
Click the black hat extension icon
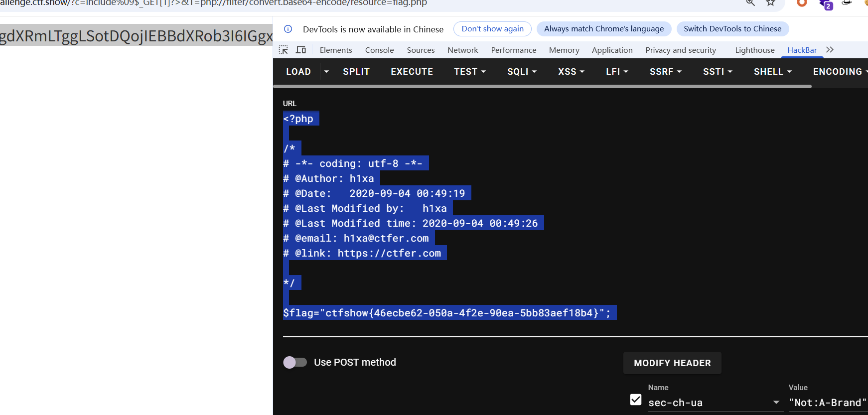pyautogui.click(x=847, y=3)
